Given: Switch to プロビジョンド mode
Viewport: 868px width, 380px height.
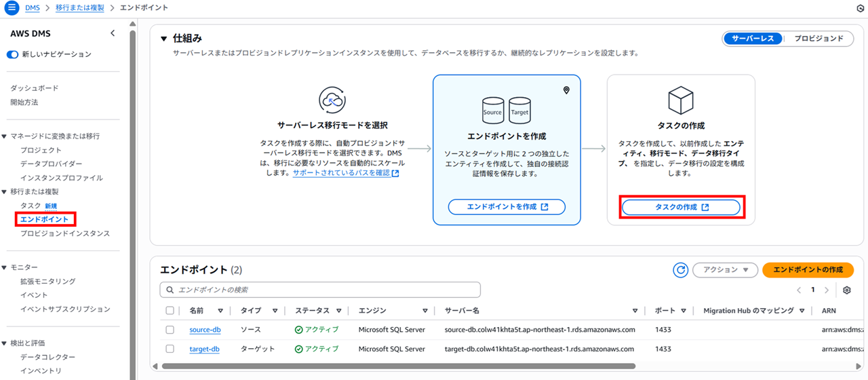Looking at the screenshot, I should coord(818,39).
